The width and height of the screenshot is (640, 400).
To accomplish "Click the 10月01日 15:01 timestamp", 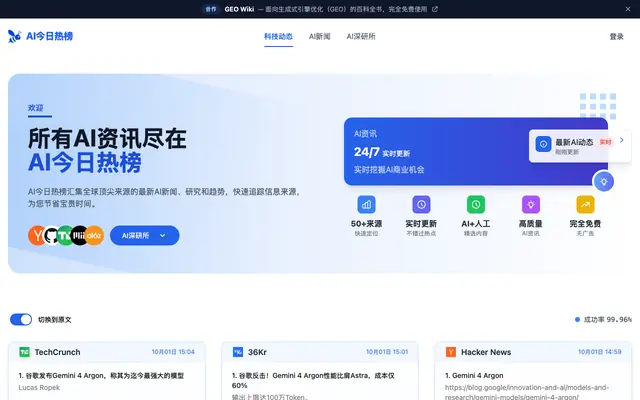I will [x=387, y=352].
